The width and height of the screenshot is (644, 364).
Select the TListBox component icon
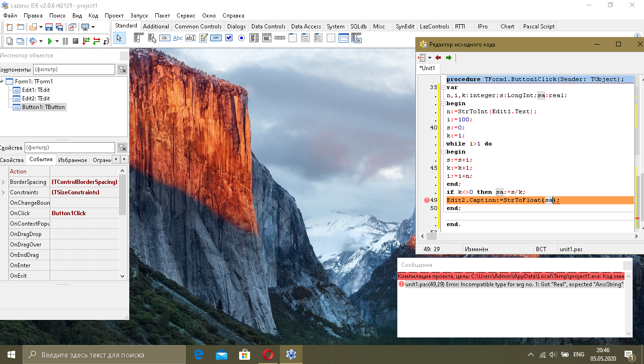pyautogui.click(x=254, y=38)
